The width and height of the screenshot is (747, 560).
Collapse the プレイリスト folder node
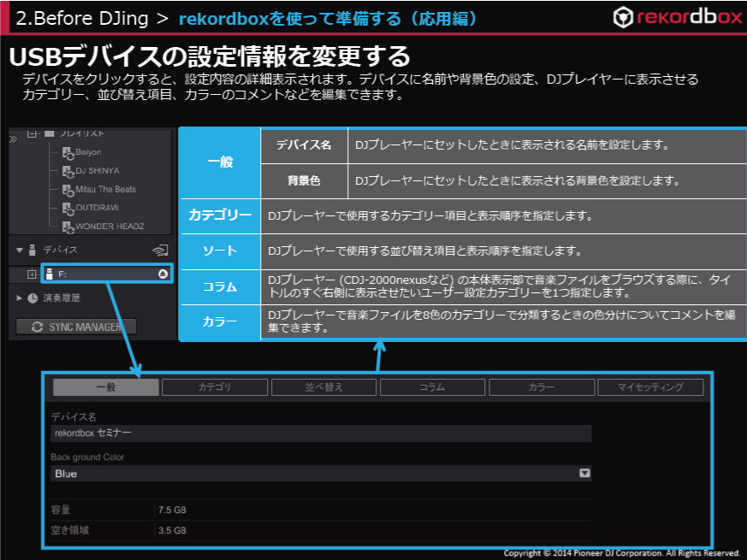[x=32, y=134]
